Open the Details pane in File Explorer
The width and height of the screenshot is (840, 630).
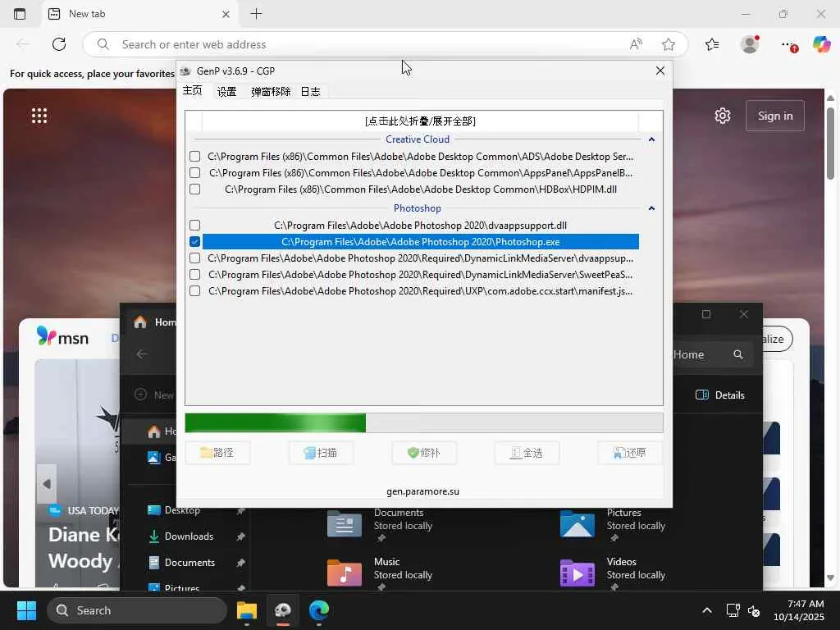(x=720, y=395)
